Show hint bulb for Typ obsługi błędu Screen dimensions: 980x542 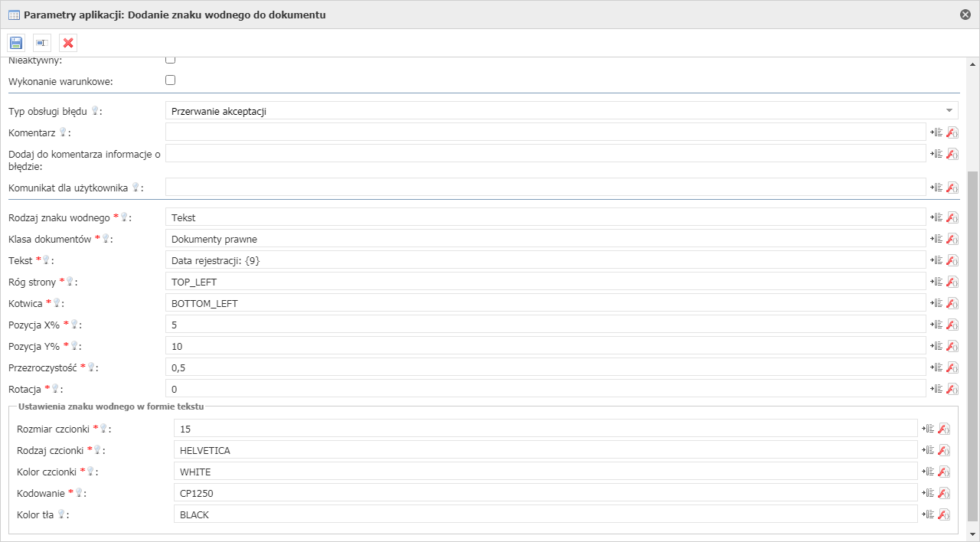click(x=95, y=111)
